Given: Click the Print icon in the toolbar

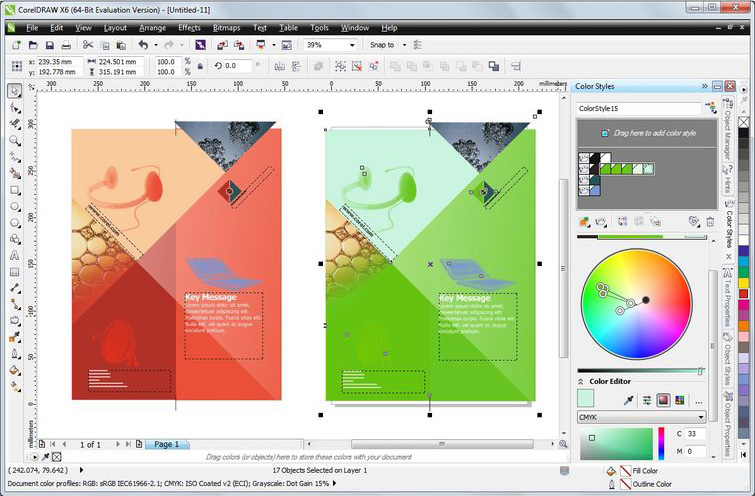Looking at the screenshot, I should coord(66,45).
